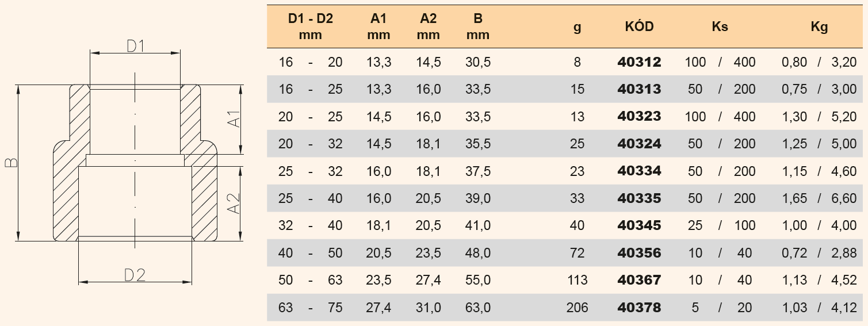Click the g weight column header
The image size is (868, 326).
[x=577, y=26]
